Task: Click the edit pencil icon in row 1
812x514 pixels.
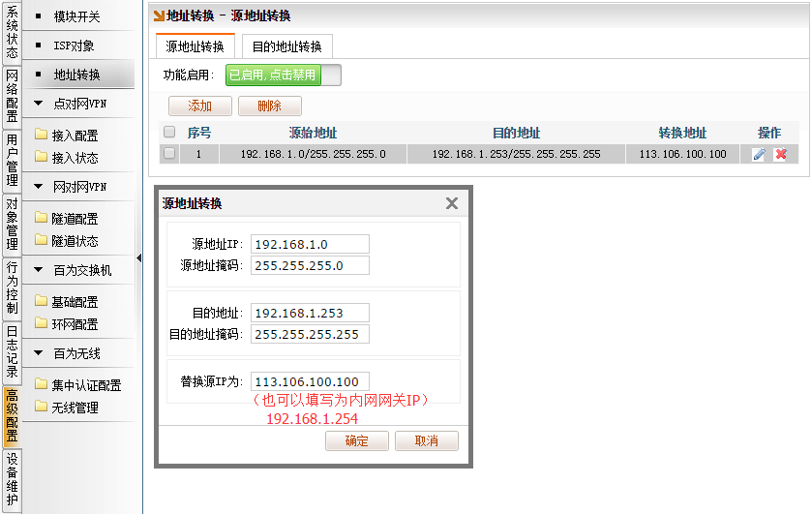Action: click(759, 154)
